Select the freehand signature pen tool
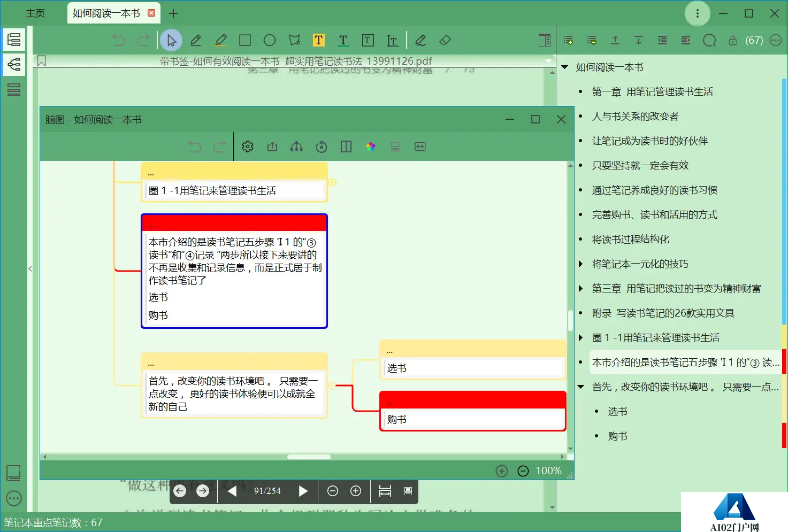 point(420,40)
